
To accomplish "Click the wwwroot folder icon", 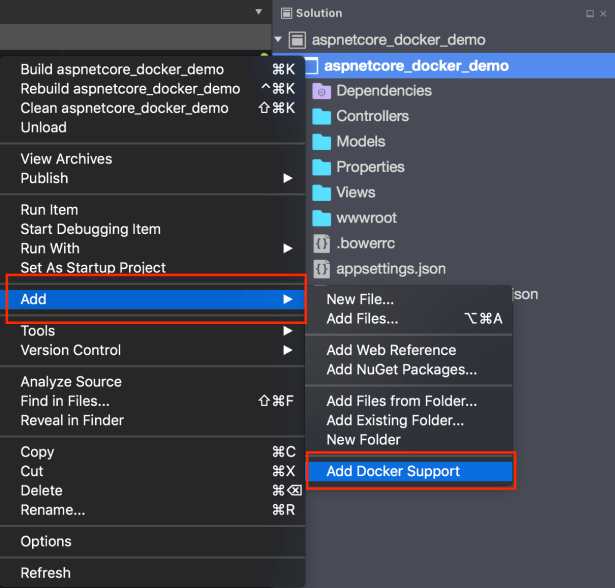I will tap(321, 218).
